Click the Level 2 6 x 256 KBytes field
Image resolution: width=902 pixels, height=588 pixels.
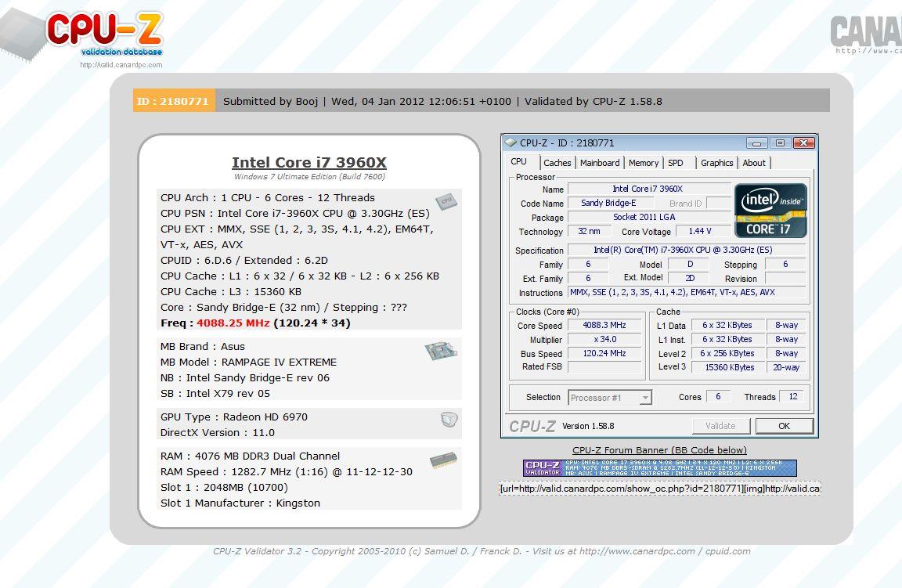tap(729, 353)
